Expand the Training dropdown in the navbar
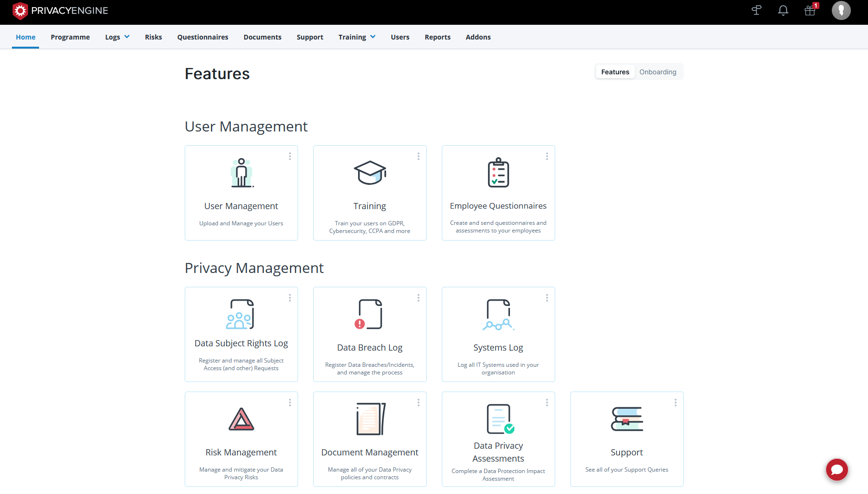 point(357,37)
